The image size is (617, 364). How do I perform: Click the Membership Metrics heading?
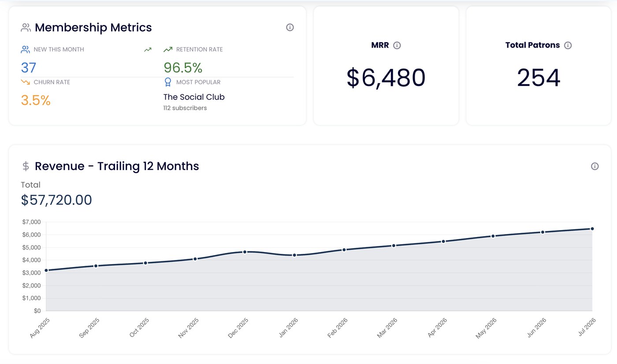tap(93, 27)
